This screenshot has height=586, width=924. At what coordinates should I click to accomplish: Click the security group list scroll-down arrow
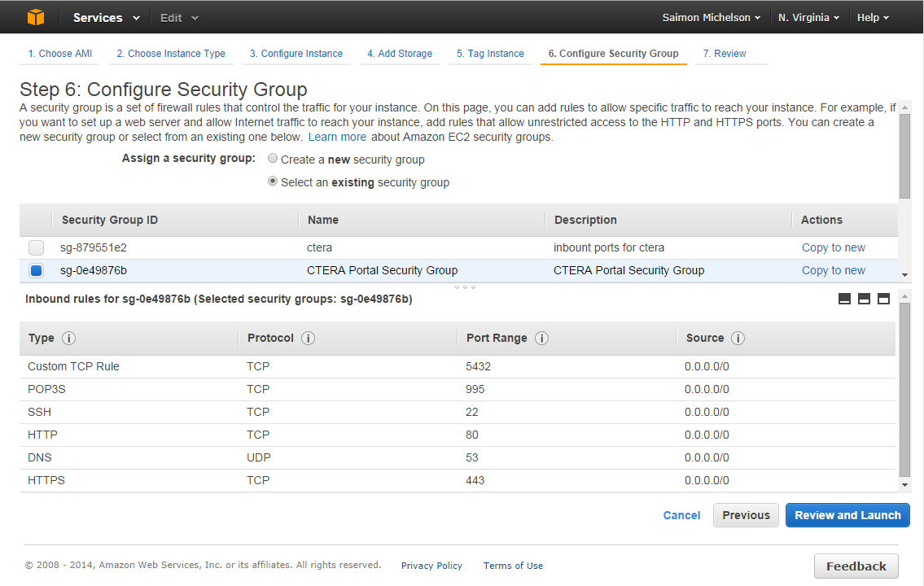click(904, 275)
